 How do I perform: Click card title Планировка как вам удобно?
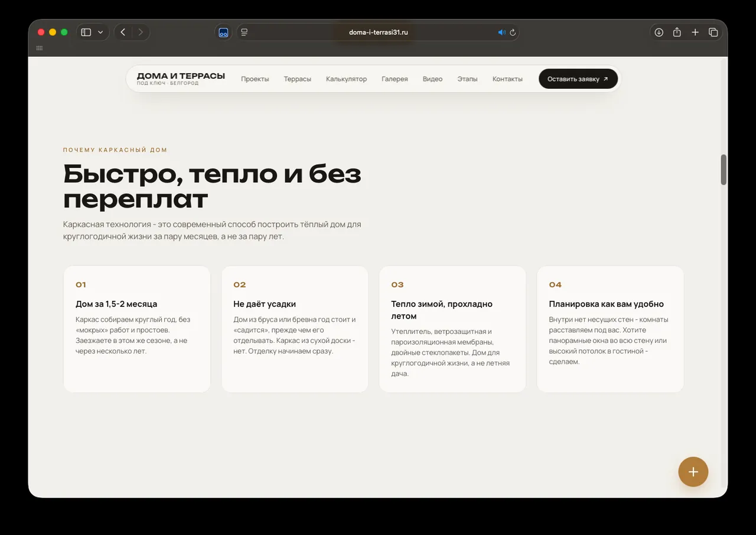pos(606,304)
